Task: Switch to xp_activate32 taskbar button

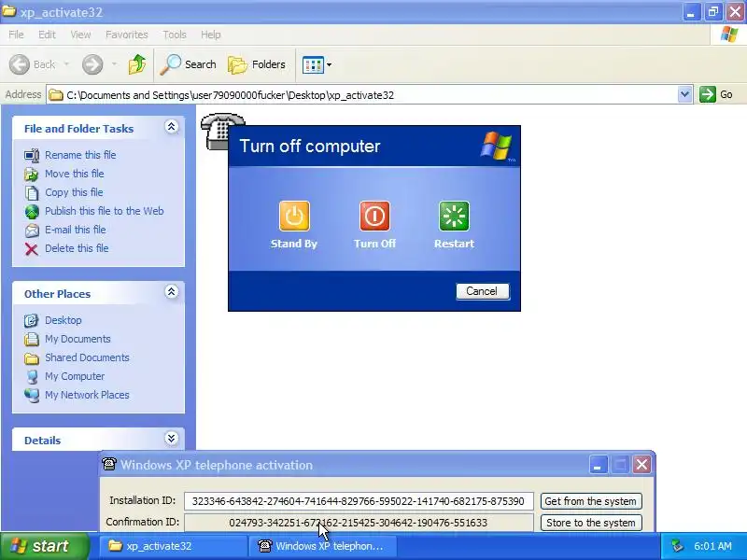Action: pyautogui.click(x=174, y=546)
